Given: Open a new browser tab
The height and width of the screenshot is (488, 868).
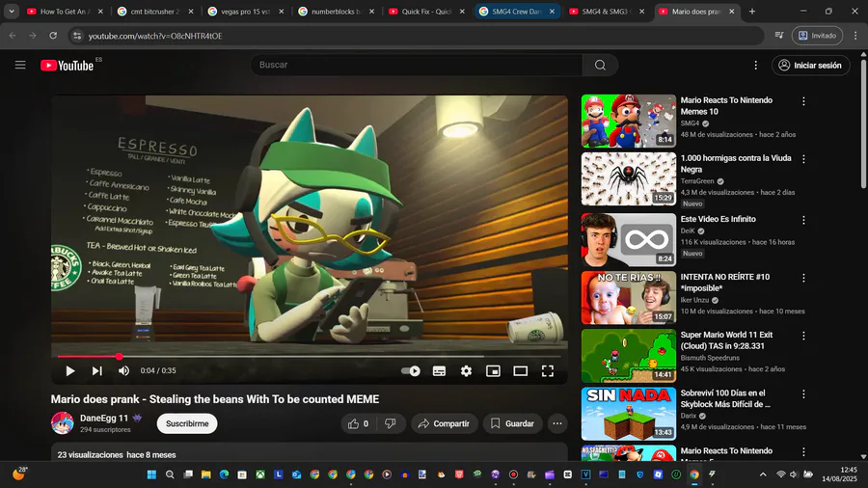Looking at the screenshot, I should coord(751,11).
